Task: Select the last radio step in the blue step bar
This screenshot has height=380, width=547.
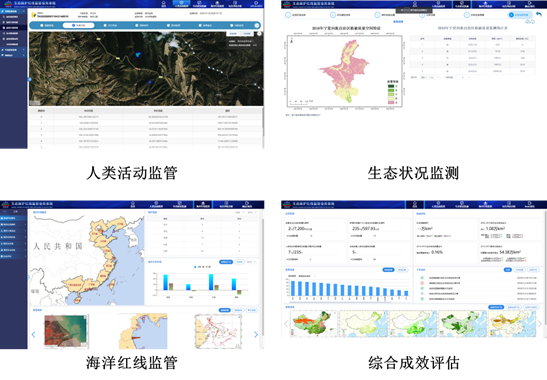Action: [232, 25]
